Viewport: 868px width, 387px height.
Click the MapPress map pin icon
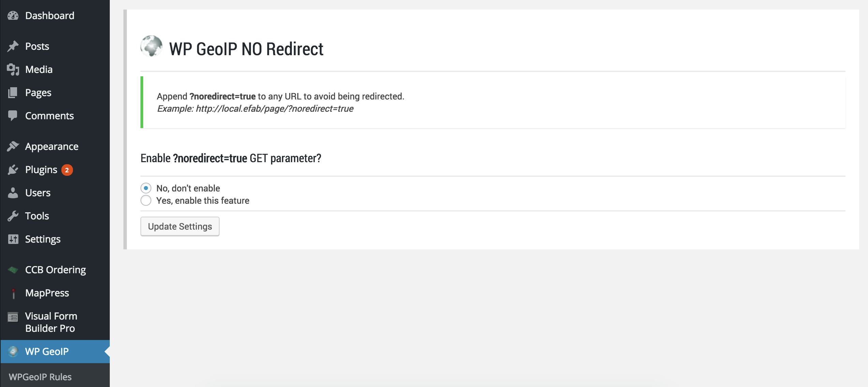click(x=13, y=293)
